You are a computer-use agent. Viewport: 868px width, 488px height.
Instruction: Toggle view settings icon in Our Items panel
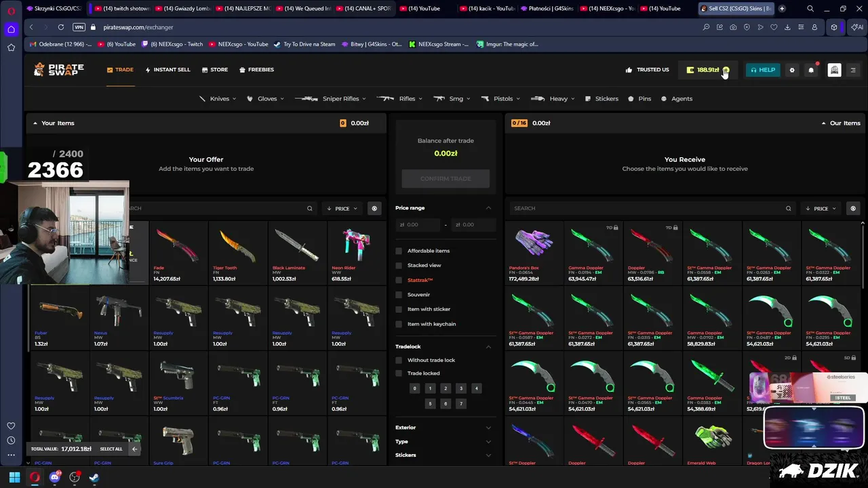click(853, 209)
